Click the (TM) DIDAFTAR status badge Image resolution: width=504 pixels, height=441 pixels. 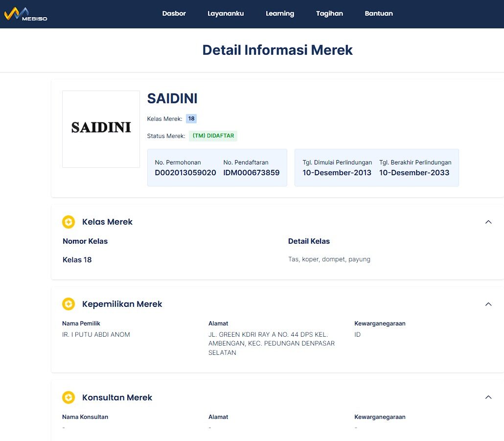click(213, 136)
